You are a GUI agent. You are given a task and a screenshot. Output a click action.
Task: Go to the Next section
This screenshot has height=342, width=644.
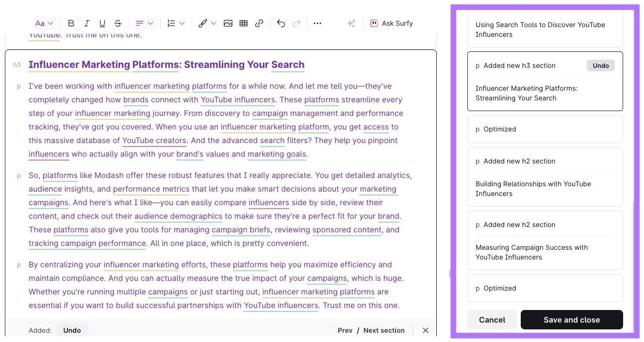[384, 330]
